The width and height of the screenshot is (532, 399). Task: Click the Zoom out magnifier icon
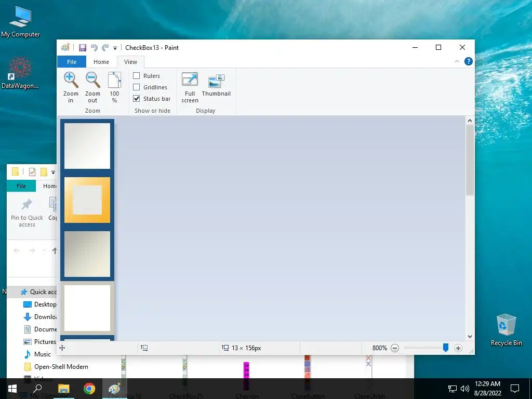pos(92,80)
